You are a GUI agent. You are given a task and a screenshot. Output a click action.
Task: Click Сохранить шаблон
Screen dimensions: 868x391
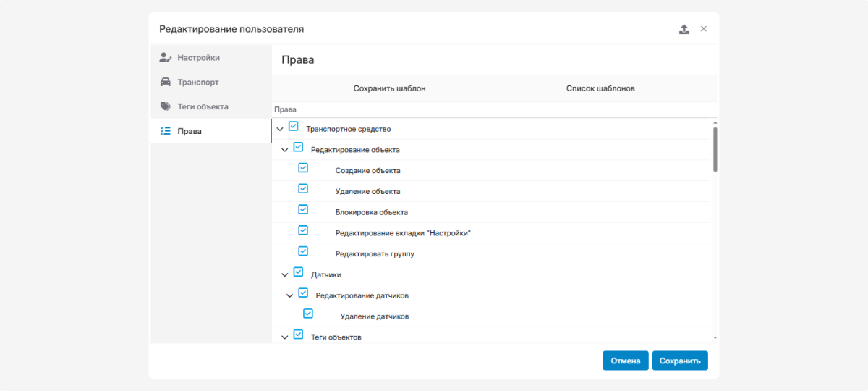(x=389, y=88)
